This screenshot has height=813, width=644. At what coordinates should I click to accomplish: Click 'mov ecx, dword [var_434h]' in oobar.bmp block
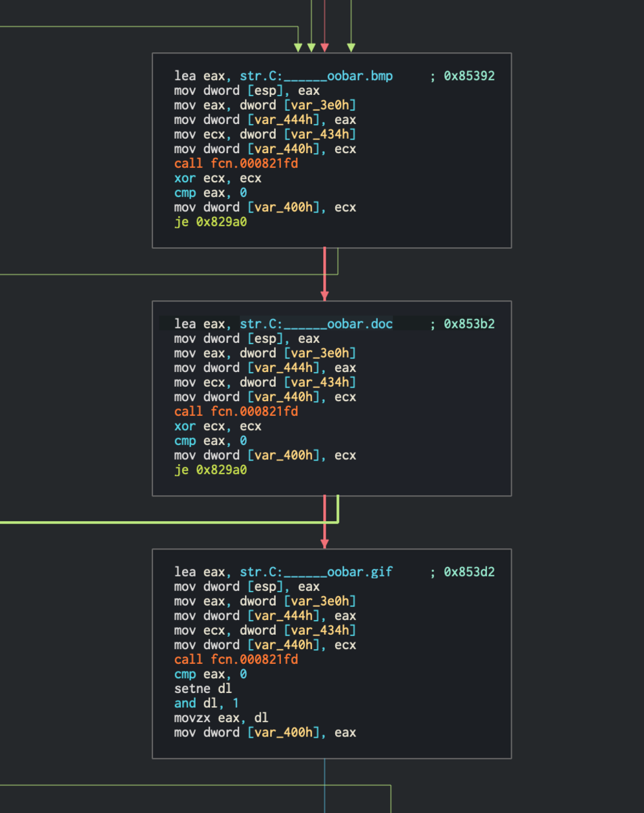click(265, 134)
